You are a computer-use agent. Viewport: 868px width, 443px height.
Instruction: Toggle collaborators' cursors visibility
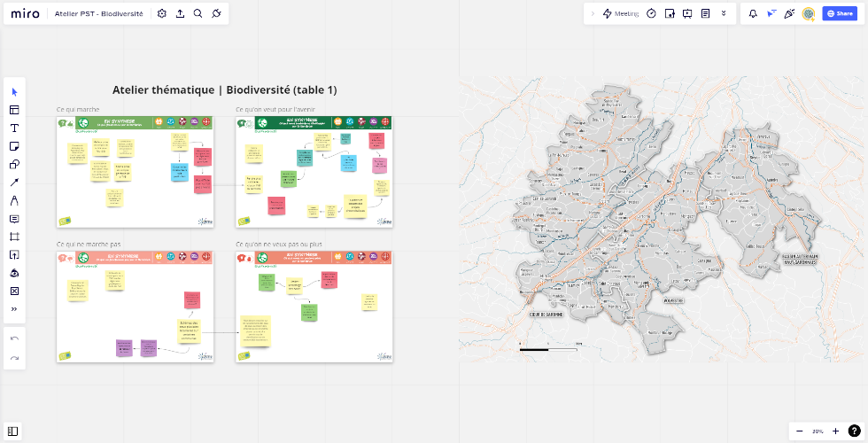click(771, 14)
